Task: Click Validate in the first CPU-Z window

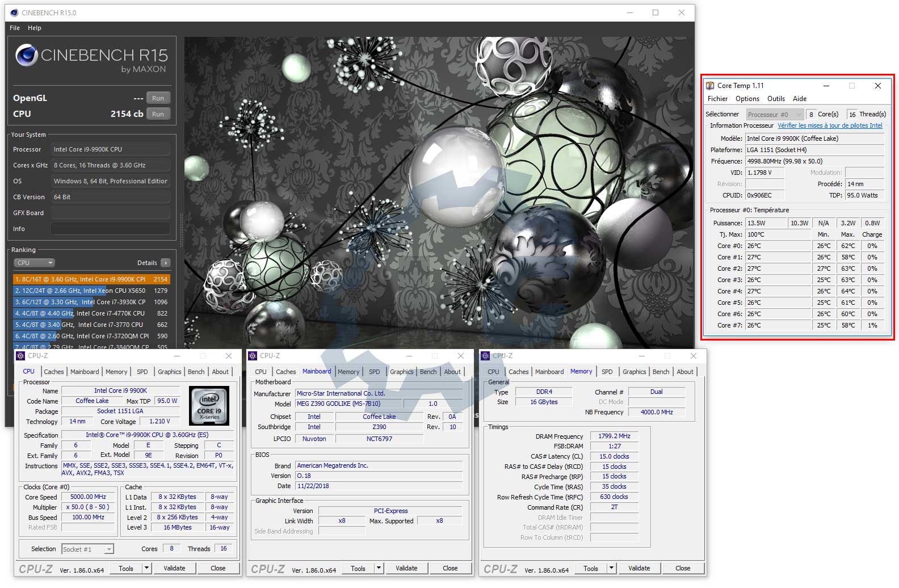Action: pos(174,568)
